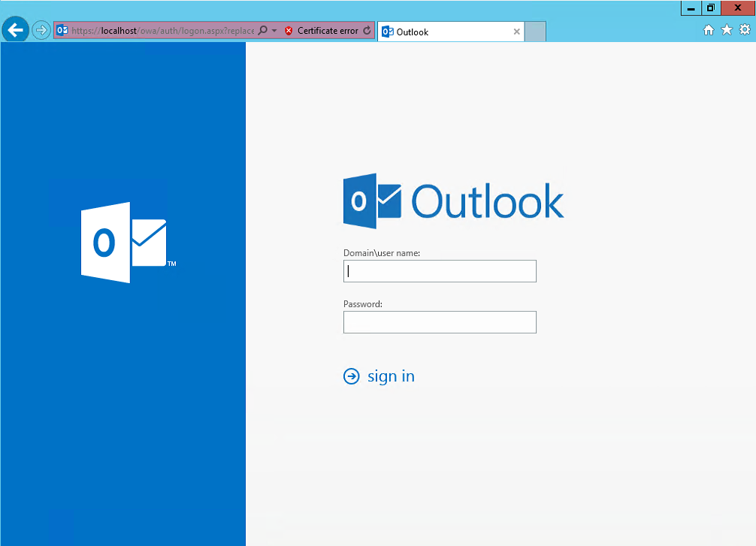
Task: Click the Domain\user name: label
Action: 381,253
